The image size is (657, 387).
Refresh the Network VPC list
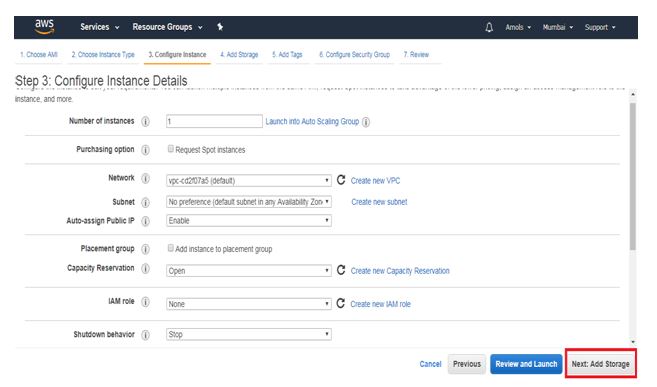pyautogui.click(x=341, y=180)
